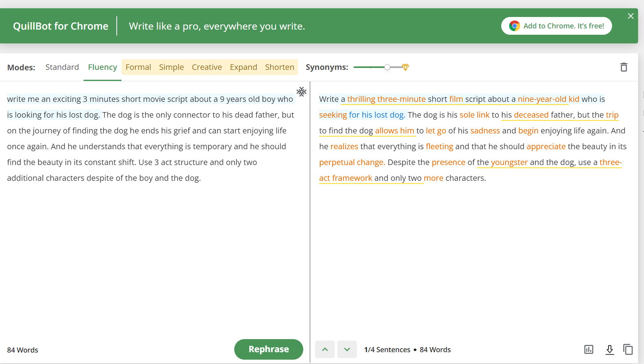644x364 pixels.
Task: Click inside the input text area
Action: pyautogui.click(x=154, y=209)
